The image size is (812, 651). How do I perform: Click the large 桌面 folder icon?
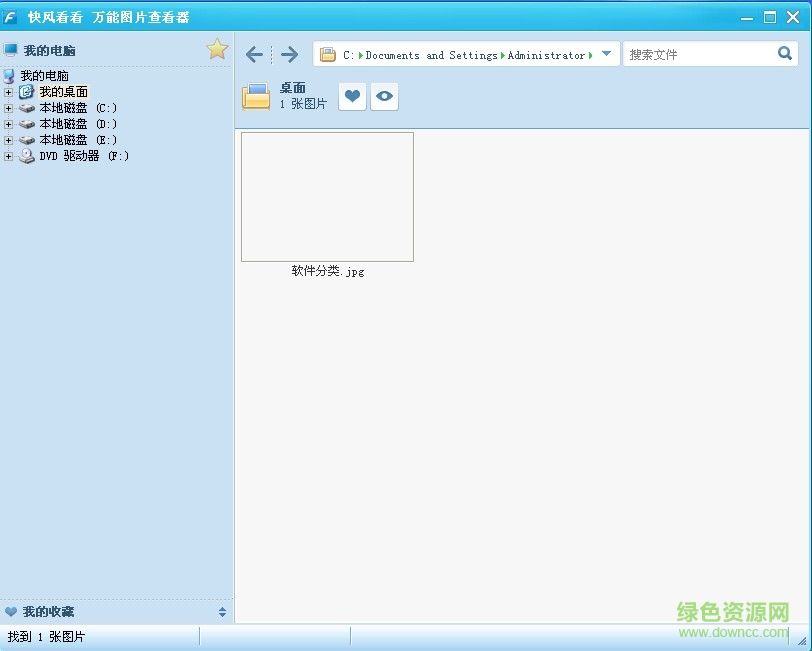[x=256, y=96]
